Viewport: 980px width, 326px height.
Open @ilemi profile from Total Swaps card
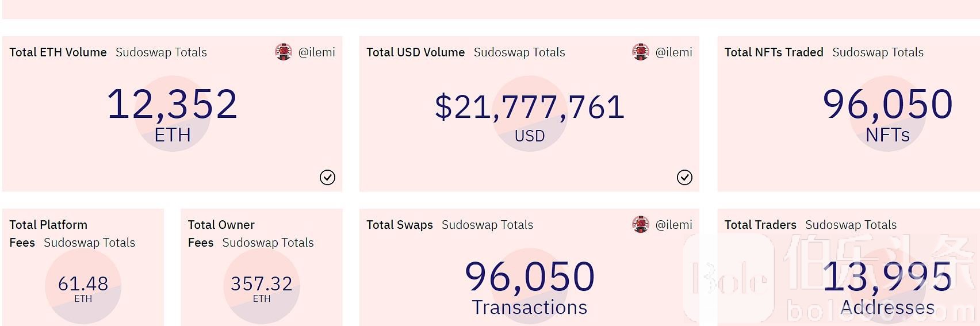(x=673, y=225)
